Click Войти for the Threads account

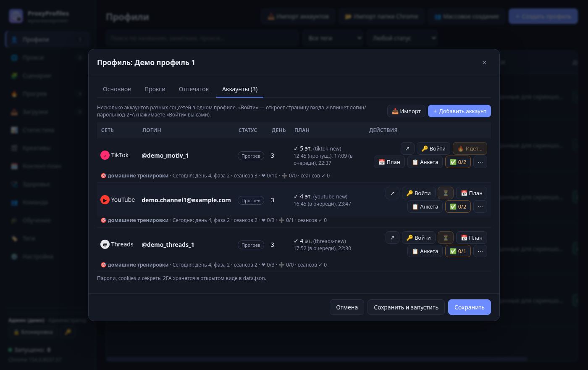pos(418,238)
